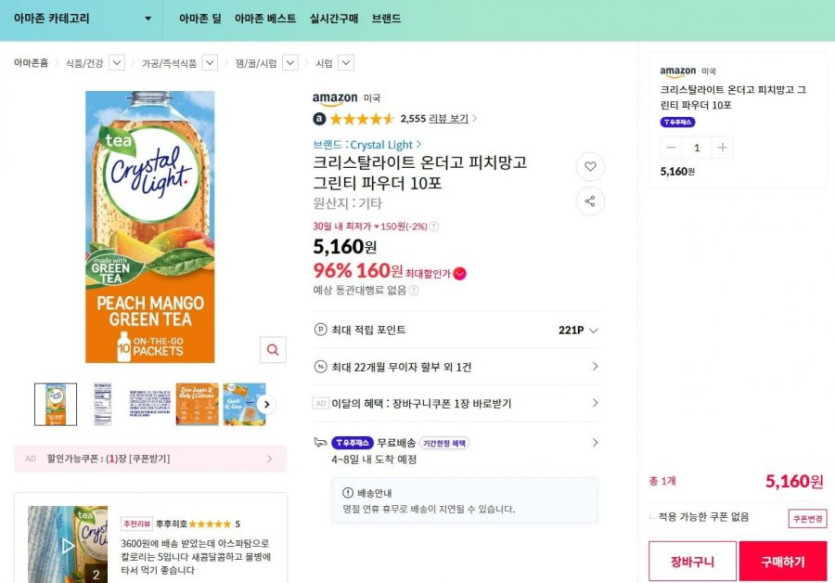
Task: Expand the 식품/건강 breadcrumb dropdown
Action: 117,63
